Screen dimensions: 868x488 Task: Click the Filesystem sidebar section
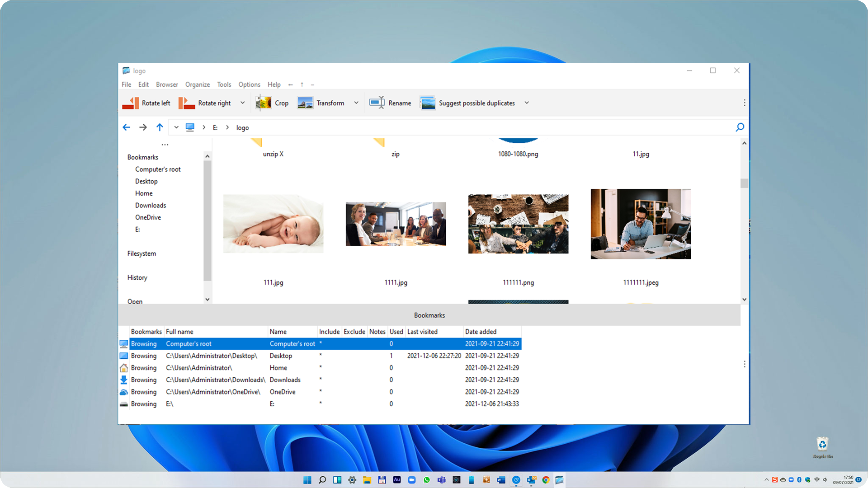pos(142,253)
